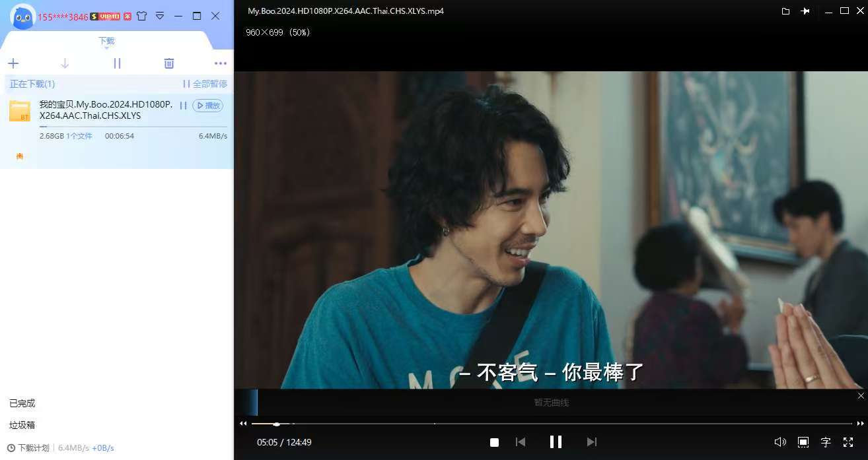
Task: Open the subtitle settings icon
Action: 825,442
